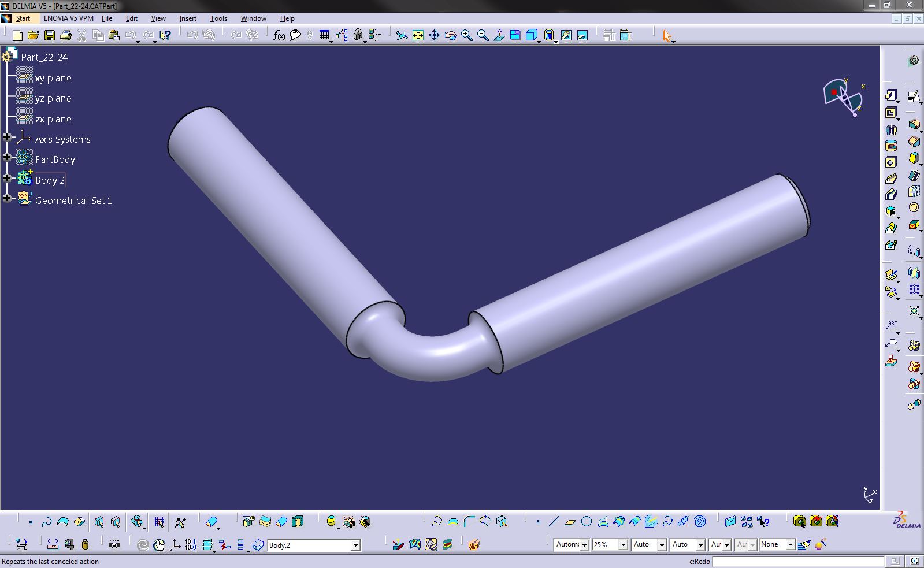Image resolution: width=924 pixels, height=568 pixels.
Task: Select the yz plane in the tree
Action: click(x=53, y=98)
